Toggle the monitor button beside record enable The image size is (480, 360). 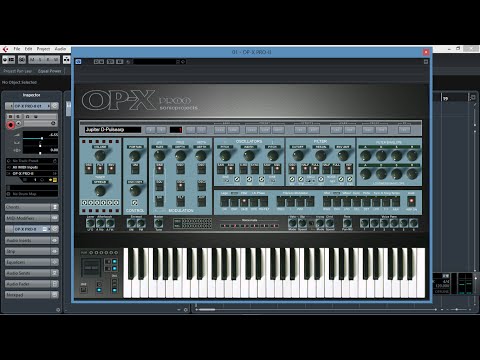(19, 123)
